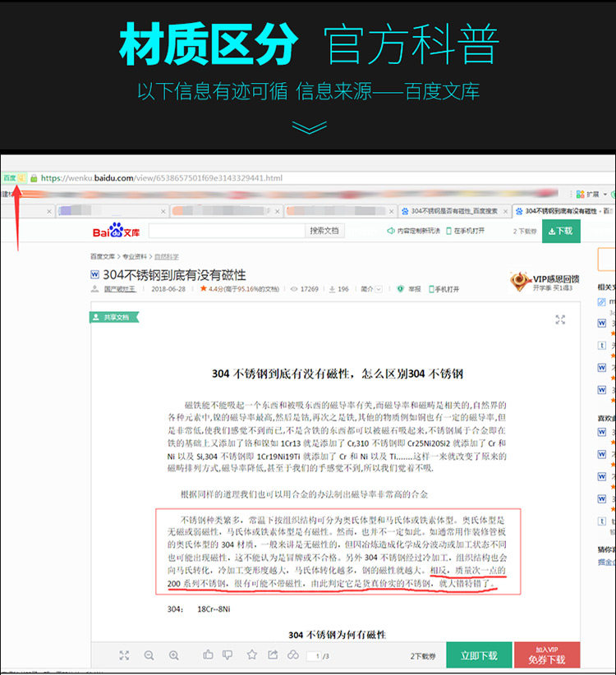Click the view count 17269
The image size is (616, 675).
pos(309,289)
